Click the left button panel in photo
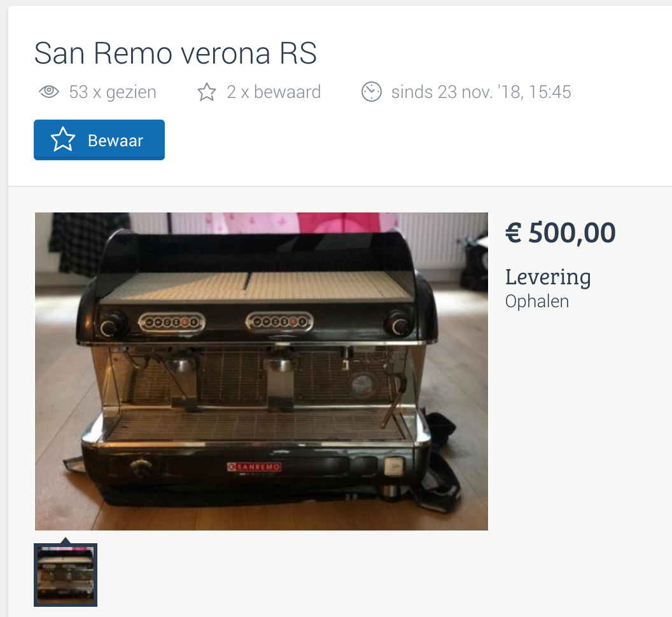The height and width of the screenshot is (617, 672). click(172, 322)
